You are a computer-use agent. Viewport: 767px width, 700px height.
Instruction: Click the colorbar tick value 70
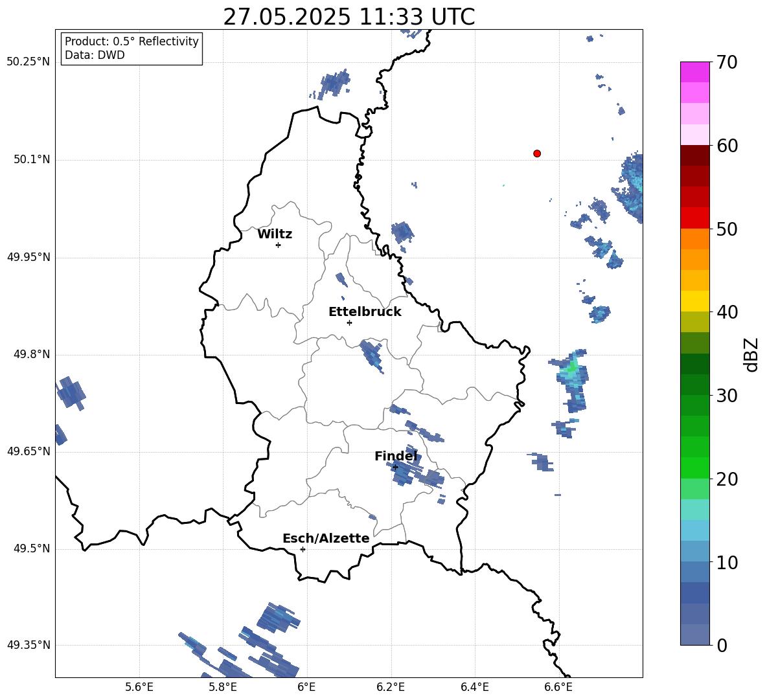(x=727, y=62)
